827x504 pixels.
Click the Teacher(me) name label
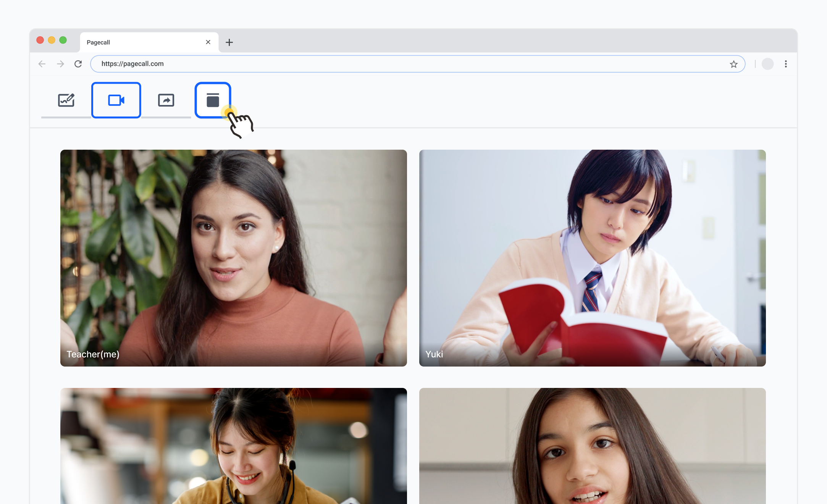pos(93,354)
